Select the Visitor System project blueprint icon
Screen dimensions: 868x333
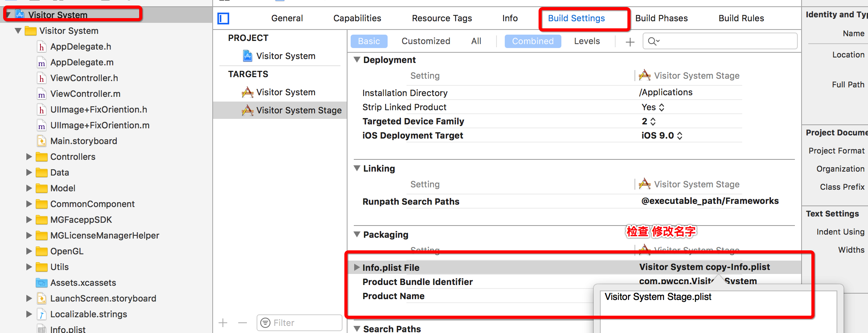(247, 56)
